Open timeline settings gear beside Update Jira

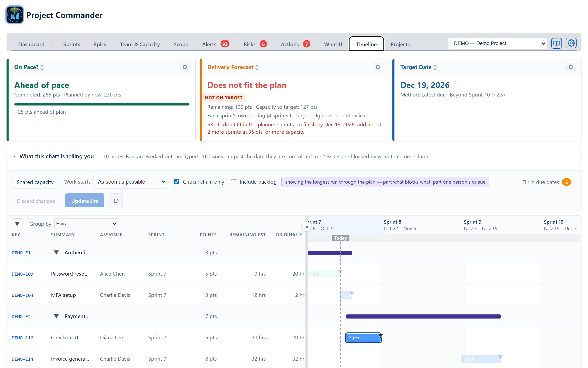click(x=116, y=201)
